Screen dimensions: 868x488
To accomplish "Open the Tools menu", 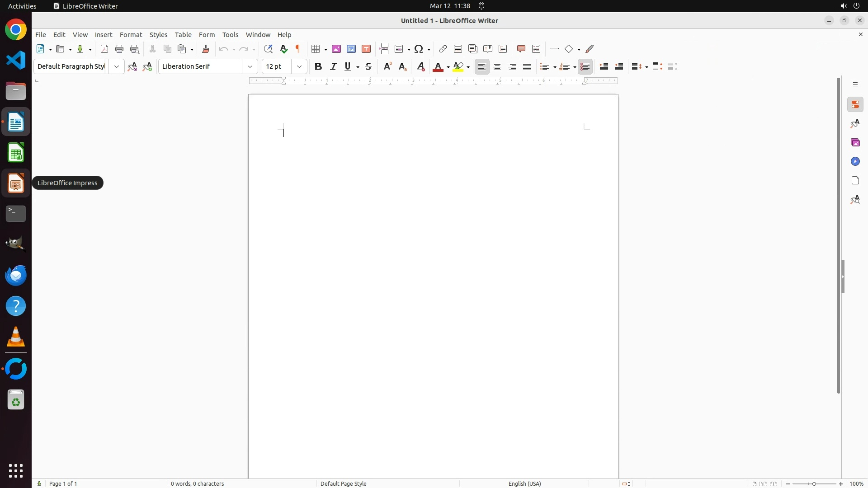I will pyautogui.click(x=230, y=35).
